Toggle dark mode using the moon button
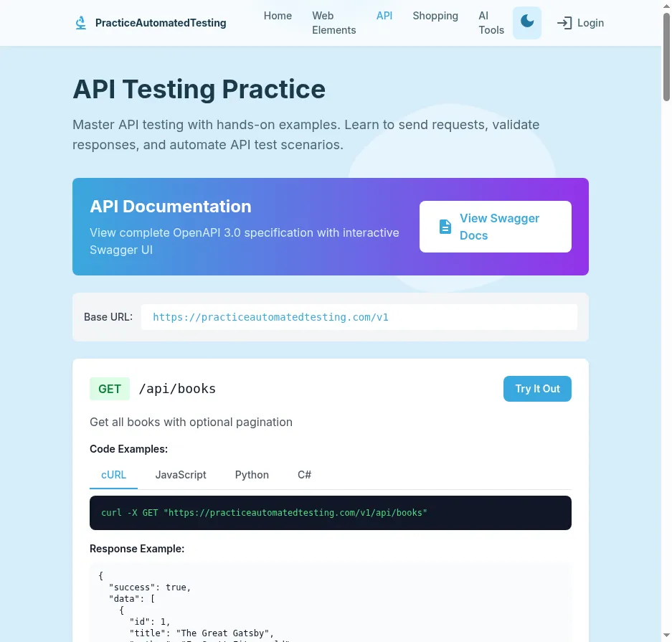The height and width of the screenshot is (642, 672). pos(527,22)
